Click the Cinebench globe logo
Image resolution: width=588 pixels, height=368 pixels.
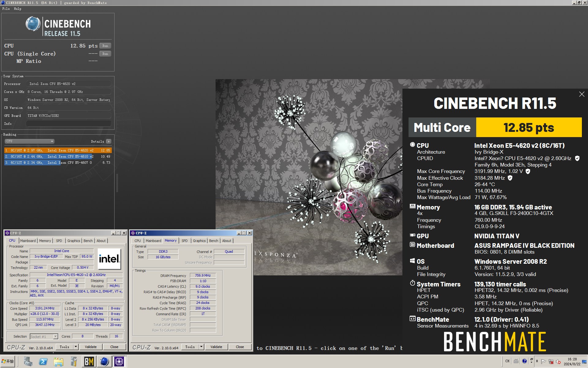(33, 24)
